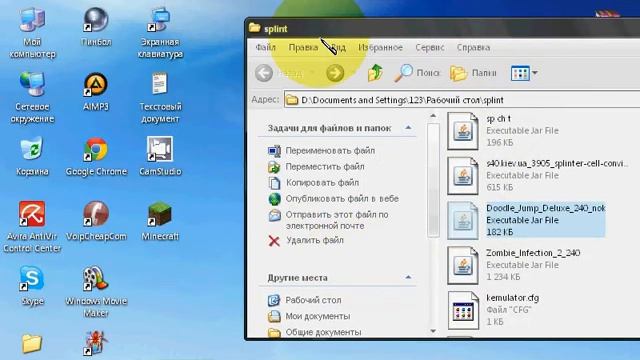This screenshot has width=640, height=360.
Task: Open the Search (Поиск) toolbar button
Action: tap(417, 73)
